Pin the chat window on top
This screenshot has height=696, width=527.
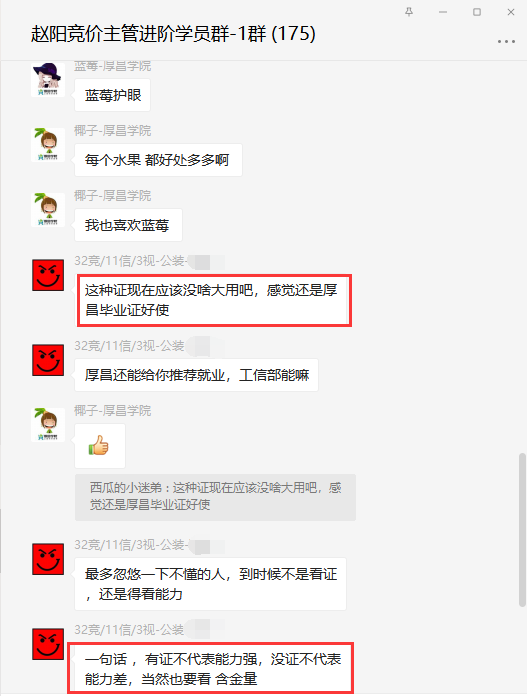pos(409,12)
